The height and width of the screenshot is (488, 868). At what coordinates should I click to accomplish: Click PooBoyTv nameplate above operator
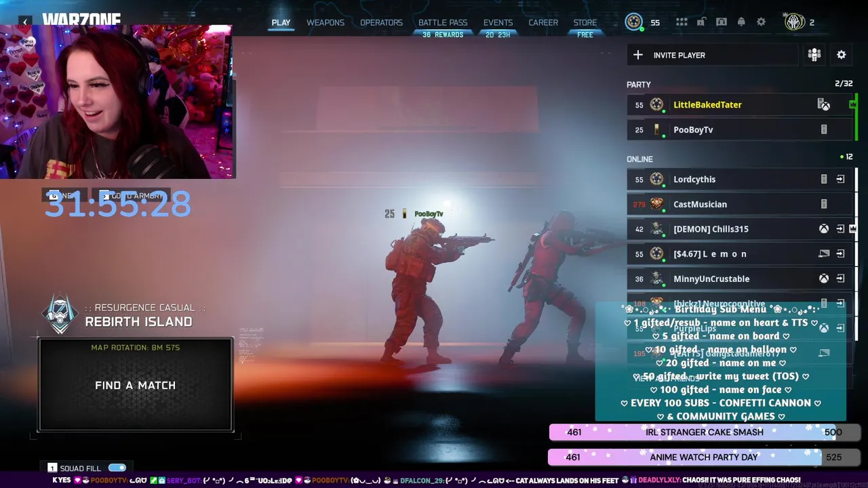click(414, 213)
